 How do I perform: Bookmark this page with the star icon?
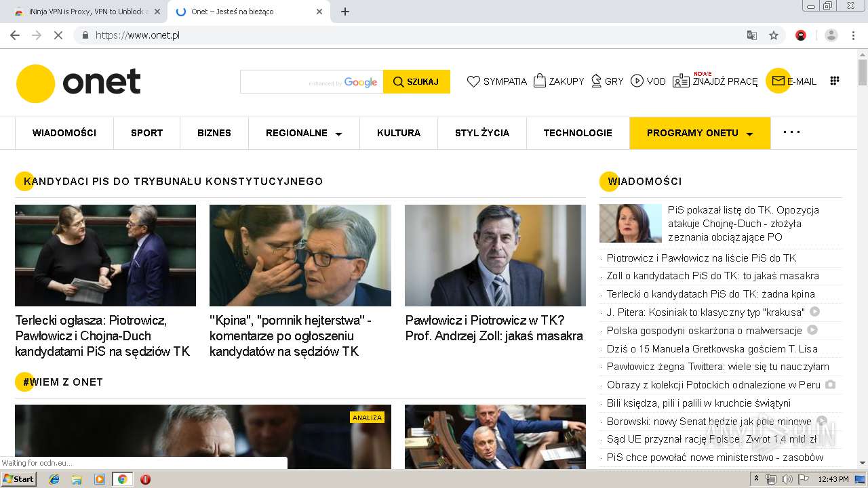774,35
